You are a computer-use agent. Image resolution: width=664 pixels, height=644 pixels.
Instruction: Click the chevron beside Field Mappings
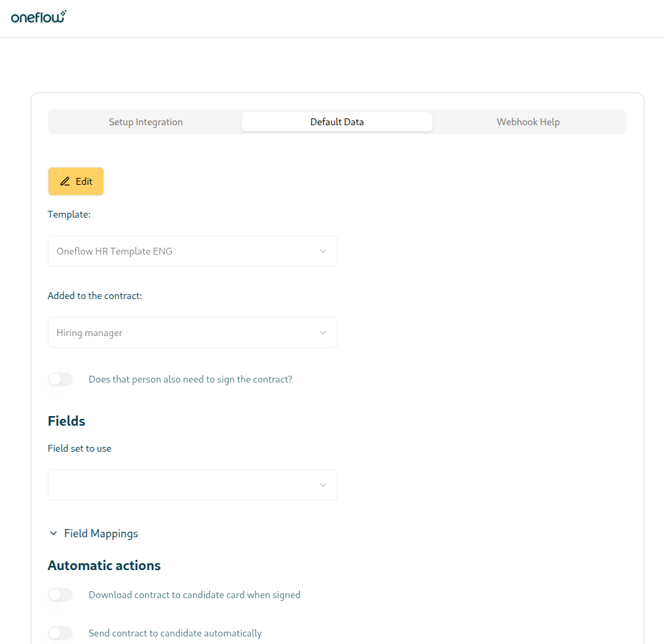coord(53,534)
